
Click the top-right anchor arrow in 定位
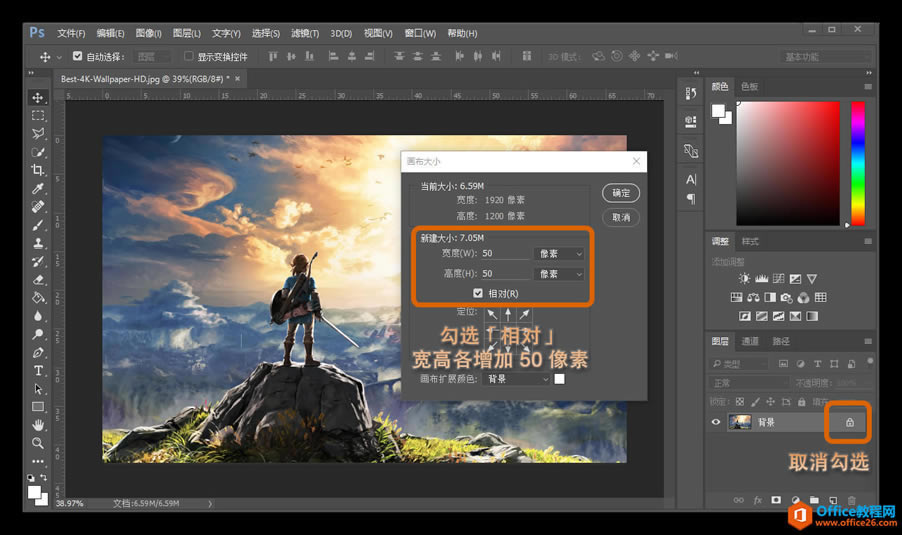524,314
